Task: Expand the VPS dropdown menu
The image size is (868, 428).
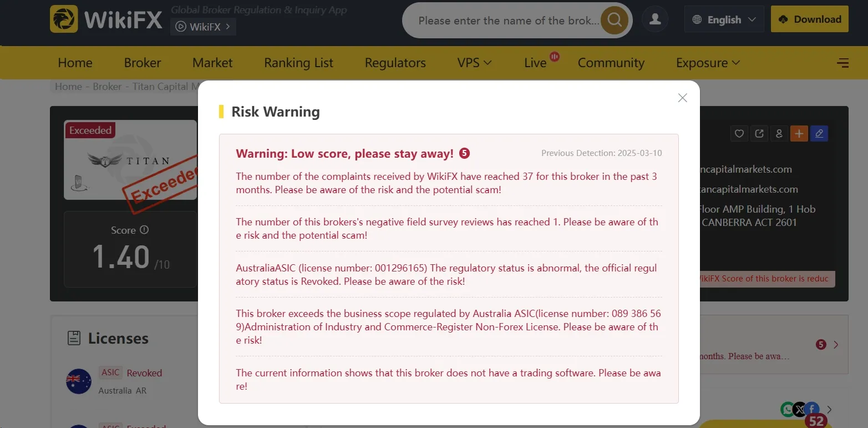Action: point(475,63)
